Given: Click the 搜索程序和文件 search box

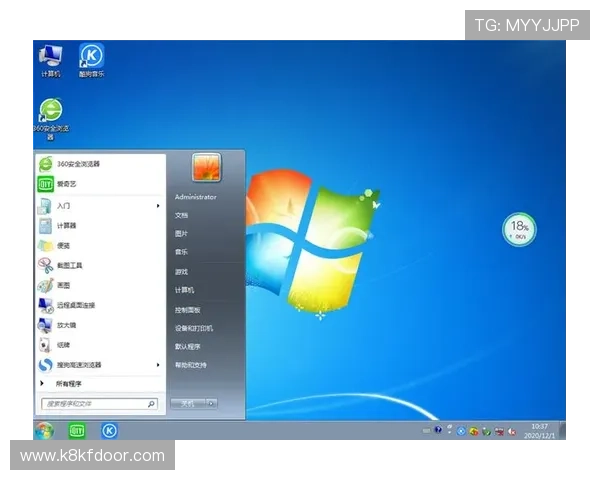Looking at the screenshot, I should click(x=95, y=404).
